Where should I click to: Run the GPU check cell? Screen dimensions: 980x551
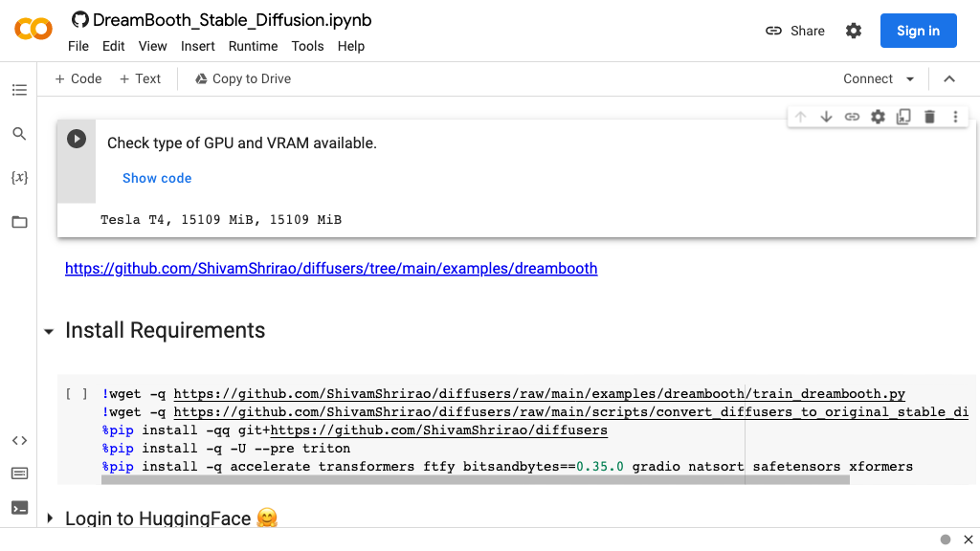coord(77,139)
